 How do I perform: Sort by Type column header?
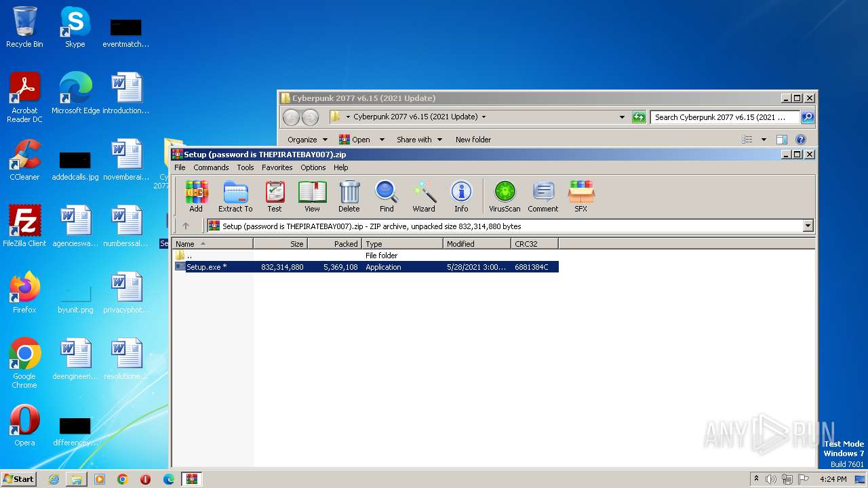[402, 244]
